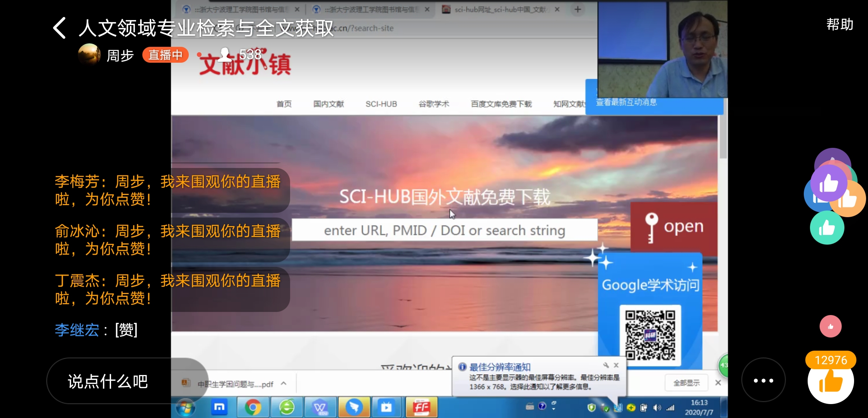Viewport: 868px width, 418px height.
Task: Open the Windows Start button
Action: click(186, 408)
